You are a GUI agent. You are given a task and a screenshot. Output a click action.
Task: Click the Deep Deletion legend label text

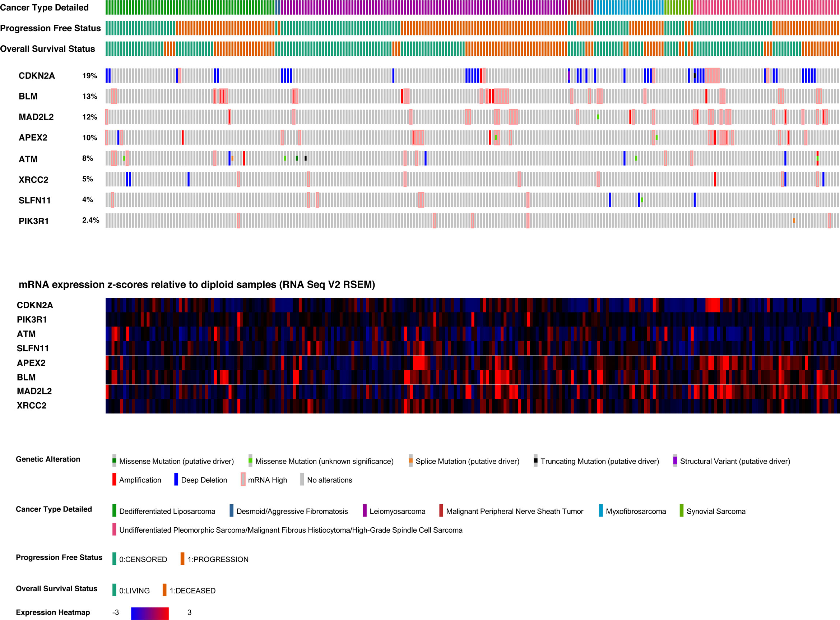point(204,480)
